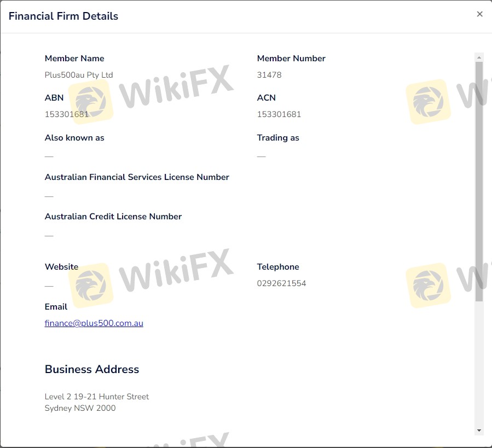Click the Business Address heading

(91, 369)
